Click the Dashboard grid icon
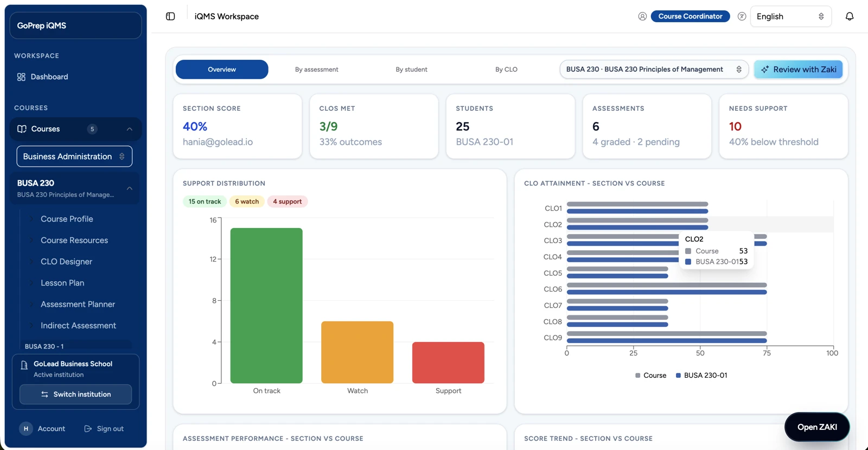Screen dimensions: 868x450 (x=21, y=77)
